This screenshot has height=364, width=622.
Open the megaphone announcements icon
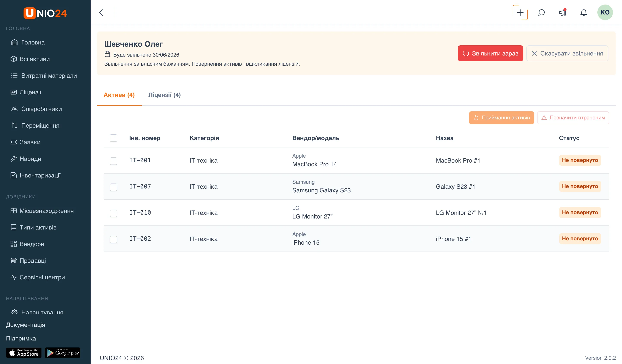click(563, 13)
